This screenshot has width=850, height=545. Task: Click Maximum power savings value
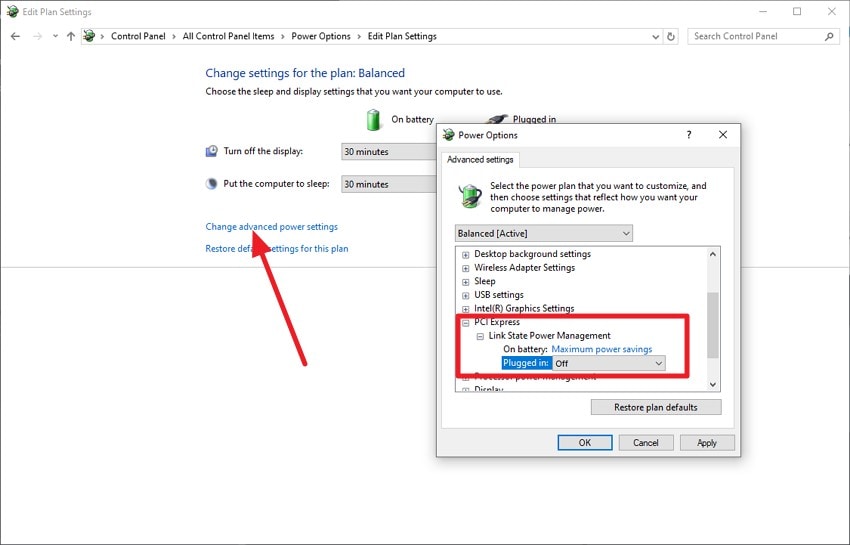tap(602, 349)
